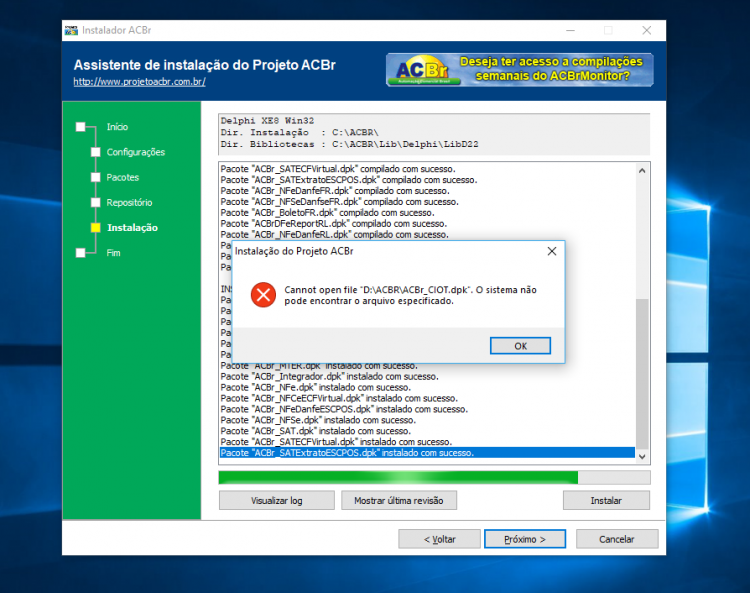750x593 pixels.
Task: Minimize the Instalador ACBr window
Action: pyautogui.click(x=570, y=31)
